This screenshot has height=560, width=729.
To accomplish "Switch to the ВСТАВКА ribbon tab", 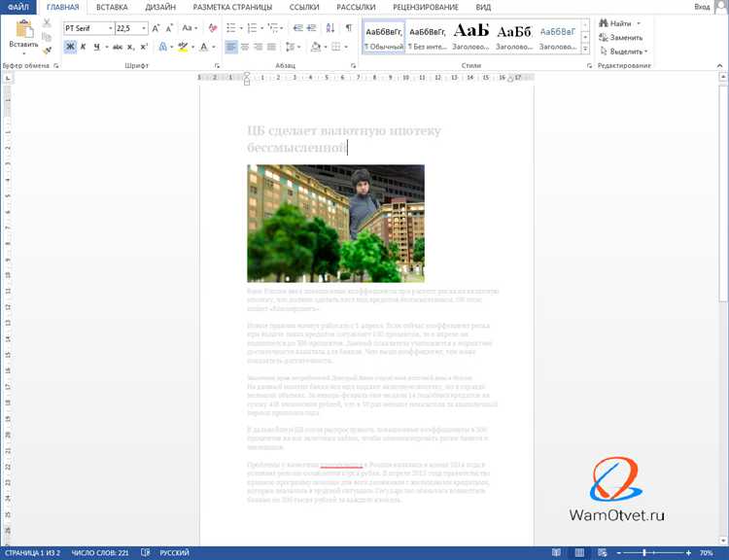I will point(112,7).
